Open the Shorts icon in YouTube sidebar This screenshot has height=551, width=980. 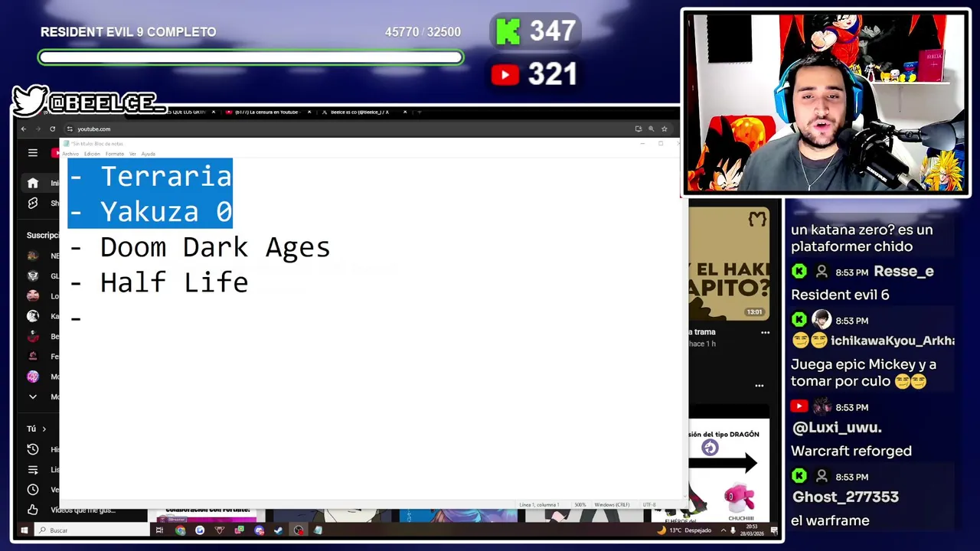pos(33,203)
